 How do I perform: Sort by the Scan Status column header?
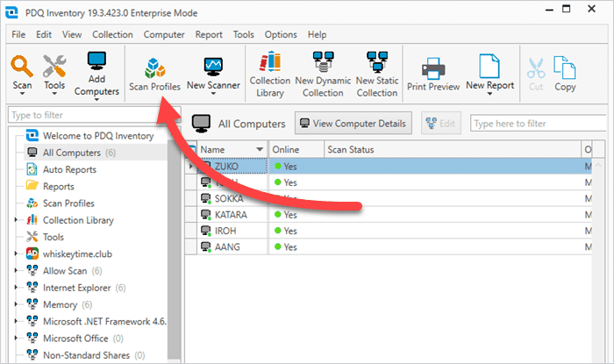pyautogui.click(x=453, y=149)
